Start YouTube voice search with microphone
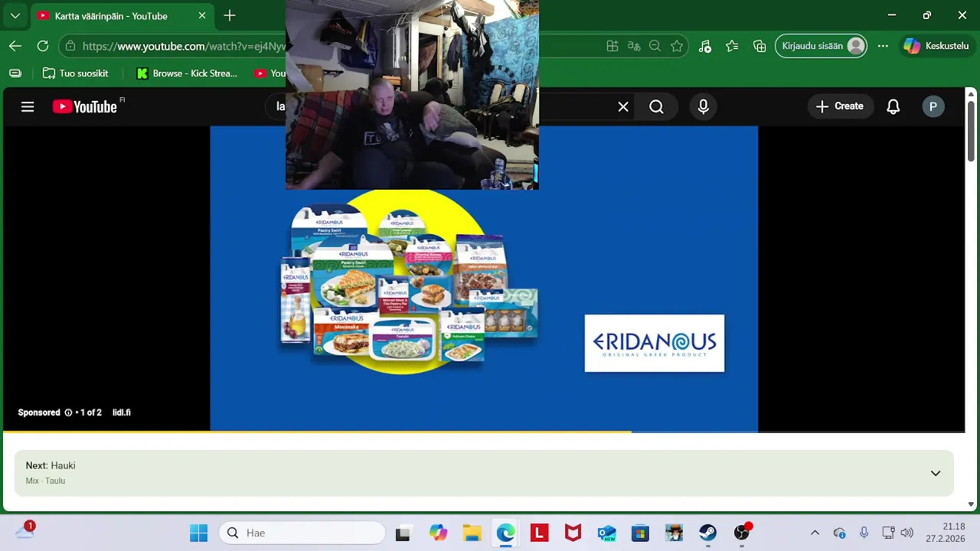This screenshot has width=980, height=551. (704, 107)
